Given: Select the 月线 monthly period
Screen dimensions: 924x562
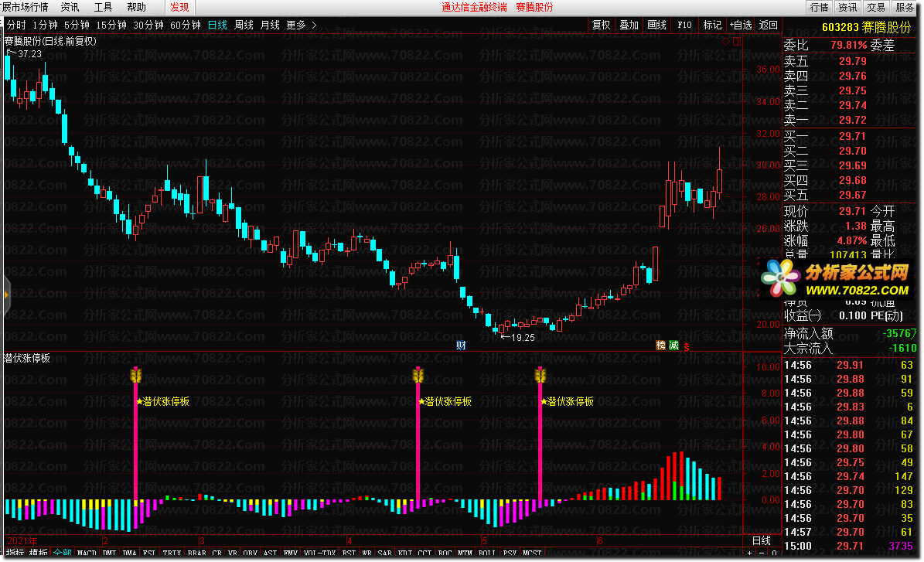Looking at the screenshot, I should 270,25.
